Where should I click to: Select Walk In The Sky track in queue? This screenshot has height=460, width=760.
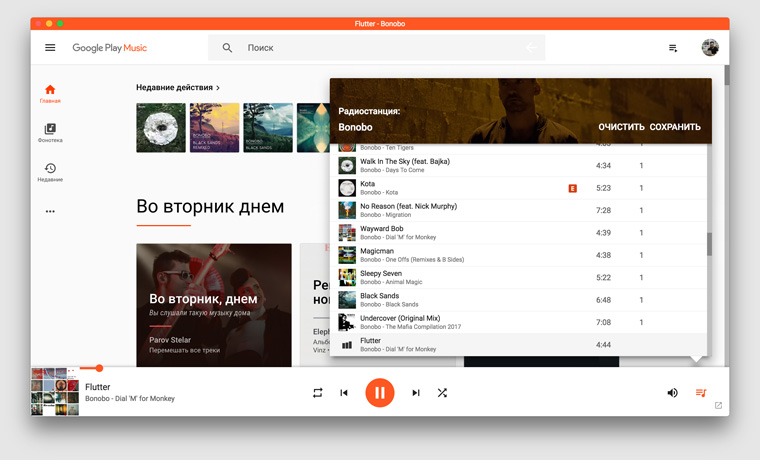[x=518, y=166]
